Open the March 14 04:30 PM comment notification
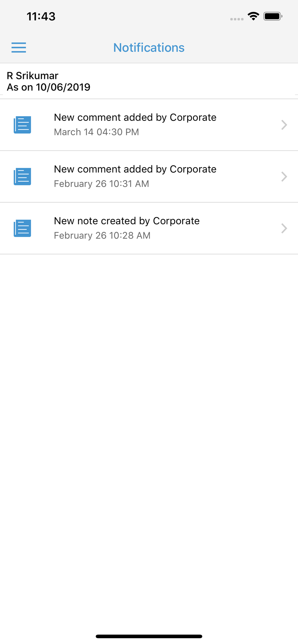 pyautogui.click(x=149, y=125)
